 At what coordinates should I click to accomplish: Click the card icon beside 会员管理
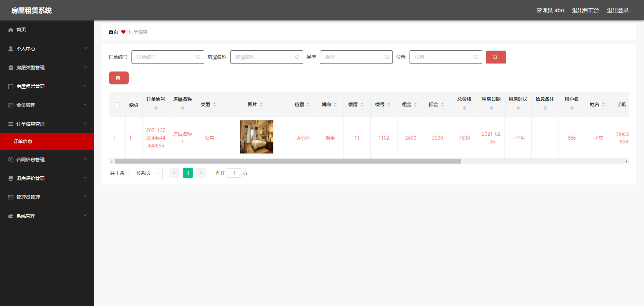11,105
